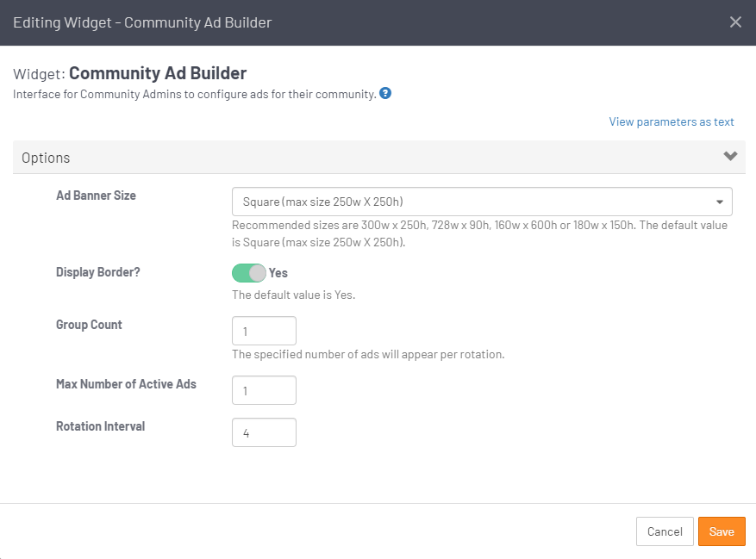Screen dimensions: 756x559
Task: Focus the Group Count input field
Action: [x=264, y=331]
